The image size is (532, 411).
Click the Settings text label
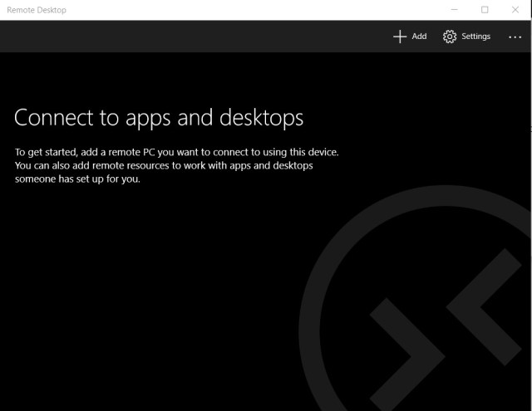[475, 37]
